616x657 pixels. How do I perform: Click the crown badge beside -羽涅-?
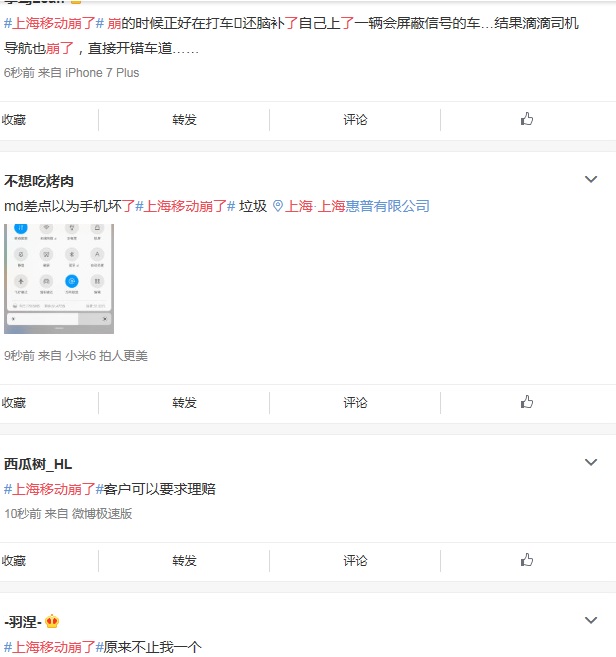coord(52,622)
